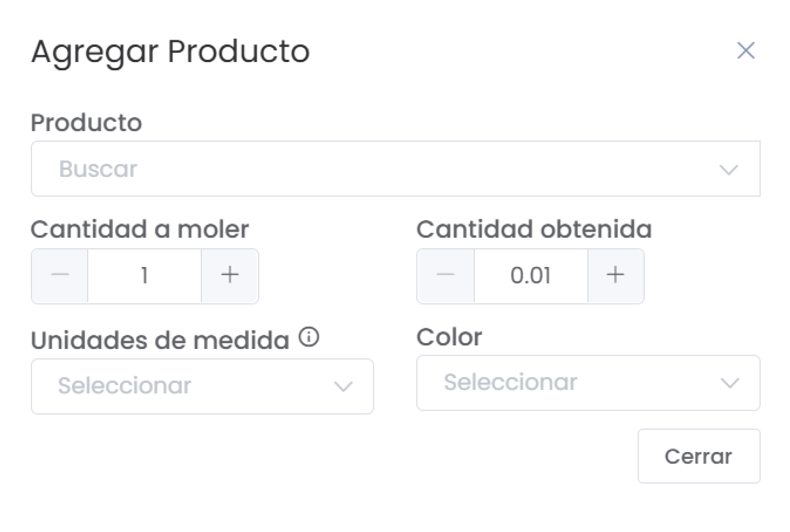
Task: Click the plus icon for Cantidad a moler
Action: (230, 274)
